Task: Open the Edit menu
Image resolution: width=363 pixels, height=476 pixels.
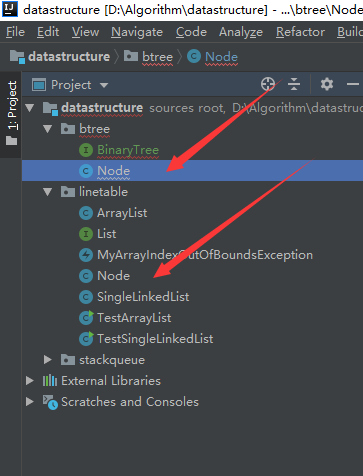Action: (x=48, y=32)
